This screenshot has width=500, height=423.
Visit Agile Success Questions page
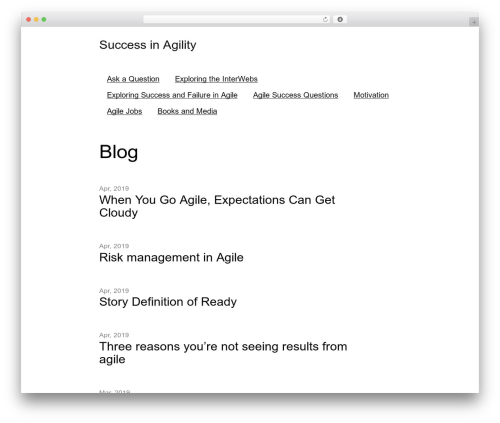(x=295, y=95)
